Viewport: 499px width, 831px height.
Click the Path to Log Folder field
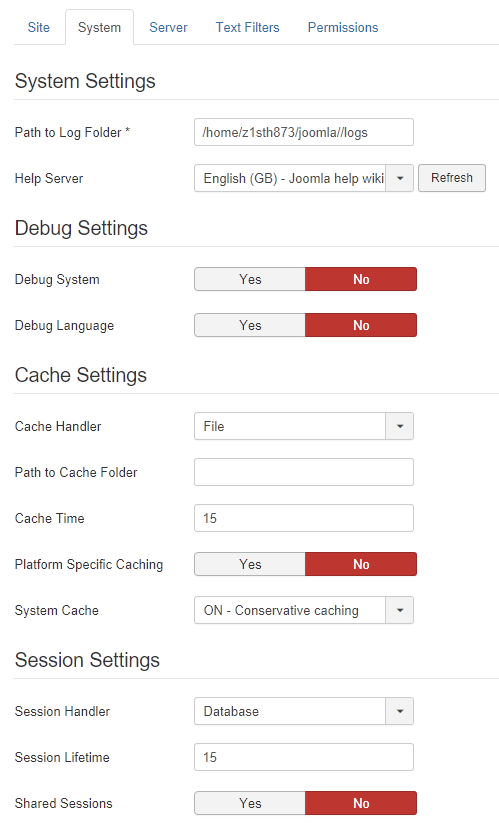pyautogui.click(x=304, y=132)
